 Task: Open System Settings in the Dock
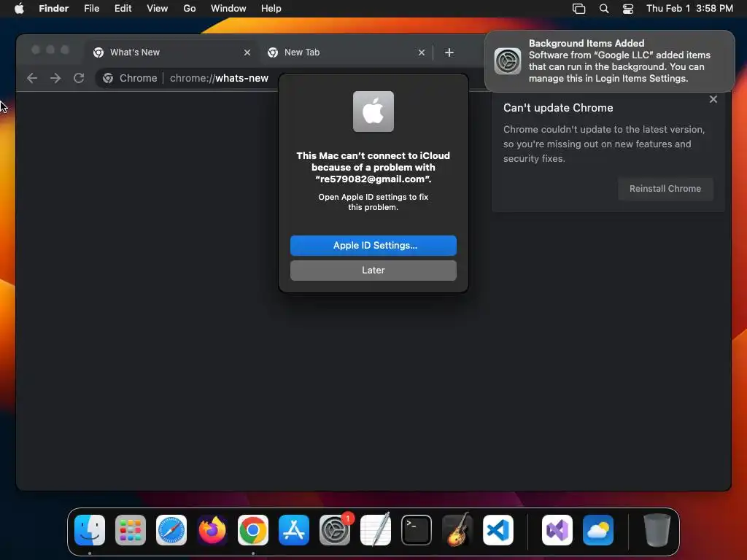pyautogui.click(x=335, y=530)
